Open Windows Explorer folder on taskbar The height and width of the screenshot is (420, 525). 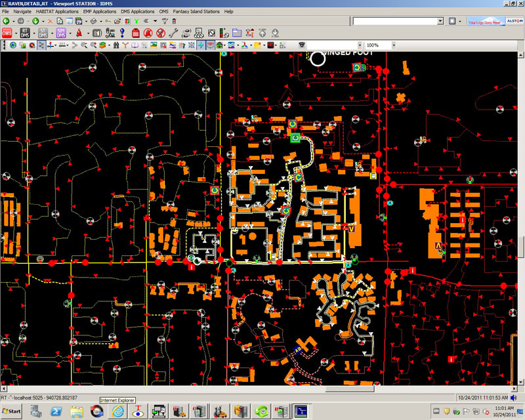[77, 411]
